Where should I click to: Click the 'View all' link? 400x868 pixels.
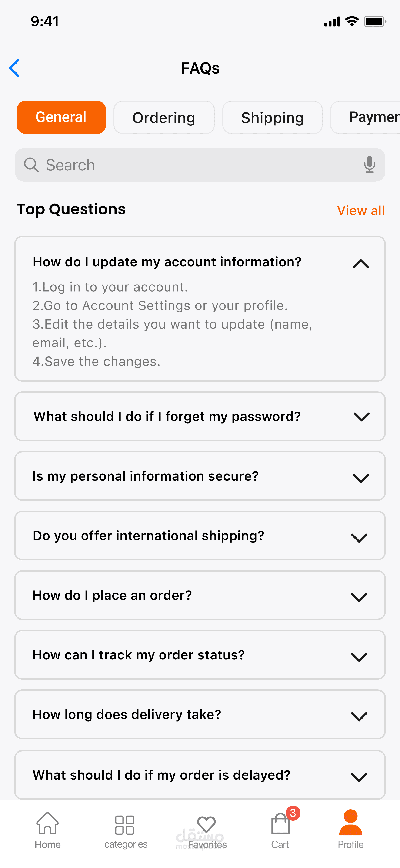361,211
